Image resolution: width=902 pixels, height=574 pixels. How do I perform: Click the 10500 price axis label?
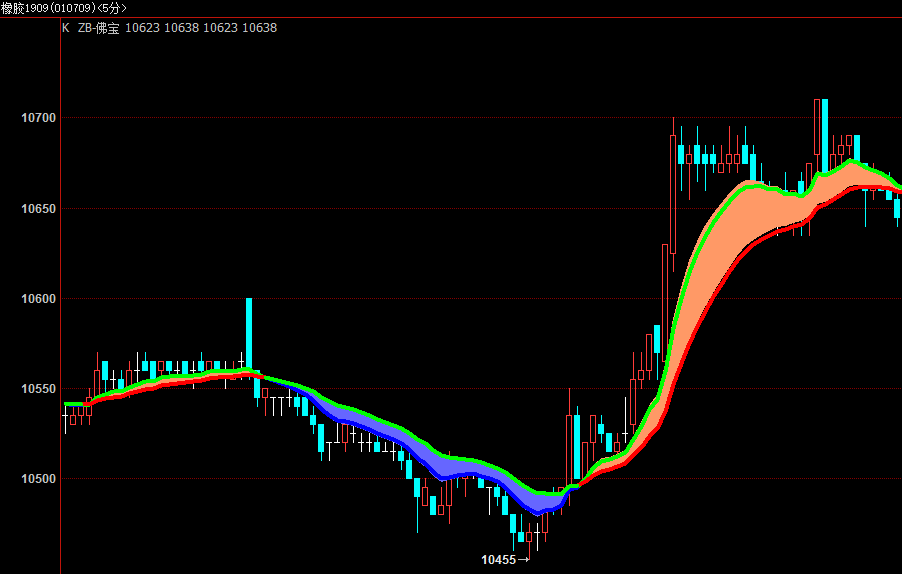pos(39,479)
